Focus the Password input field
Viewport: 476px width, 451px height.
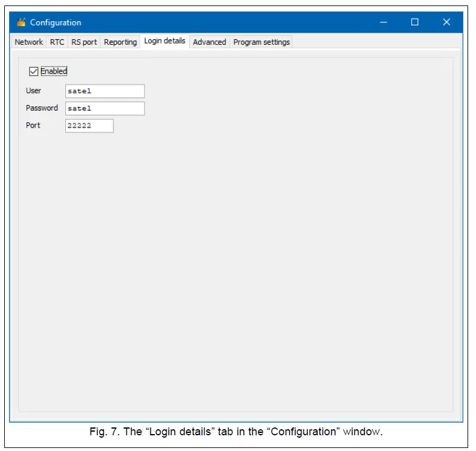point(105,108)
